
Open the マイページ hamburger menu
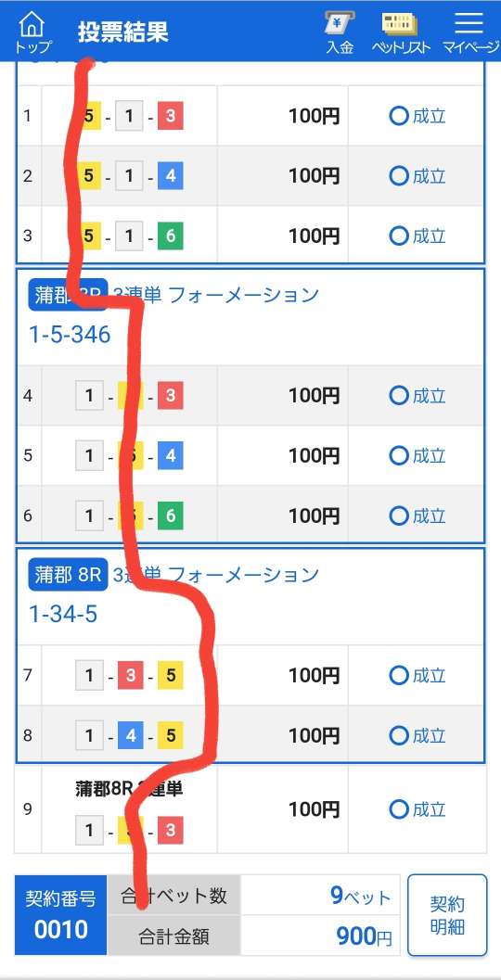[469, 32]
